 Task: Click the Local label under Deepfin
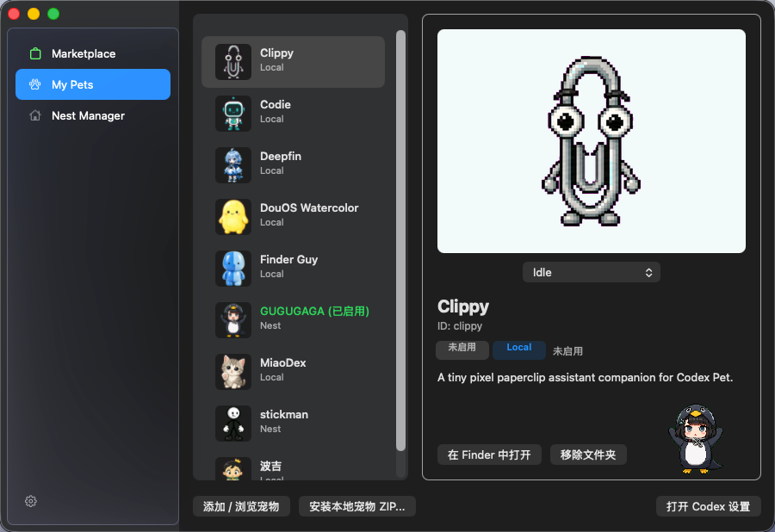tap(272, 170)
